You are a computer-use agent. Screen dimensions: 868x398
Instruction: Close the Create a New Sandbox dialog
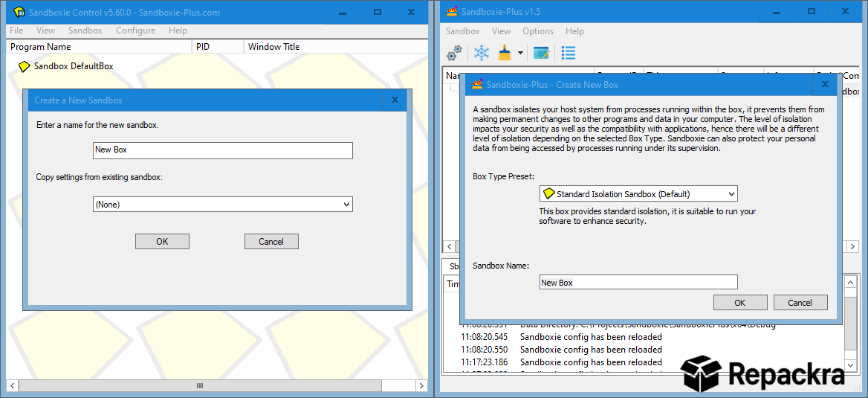coord(395,100)
